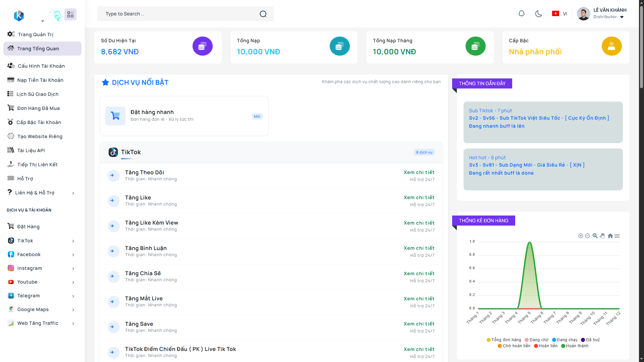Screen dimensions: 644x362
Task: Select chart panning hand icon
Action: pyautogui.click(x=602, y=236)
